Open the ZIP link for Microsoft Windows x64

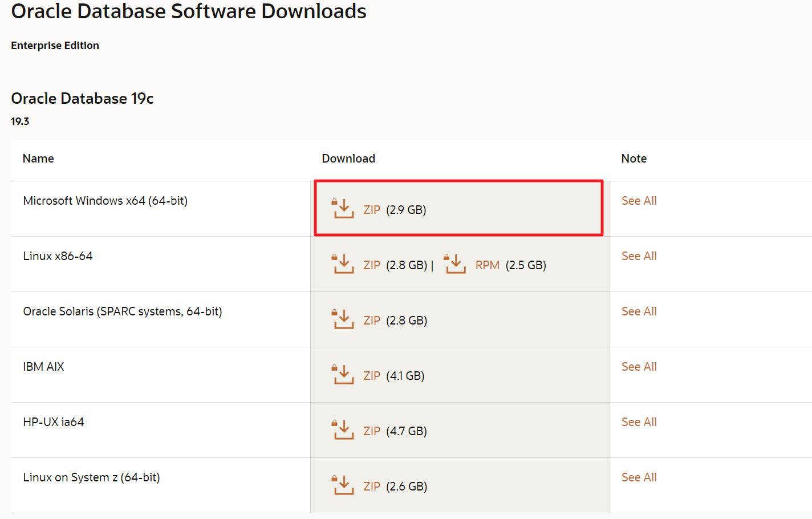[x=372, y=210]
